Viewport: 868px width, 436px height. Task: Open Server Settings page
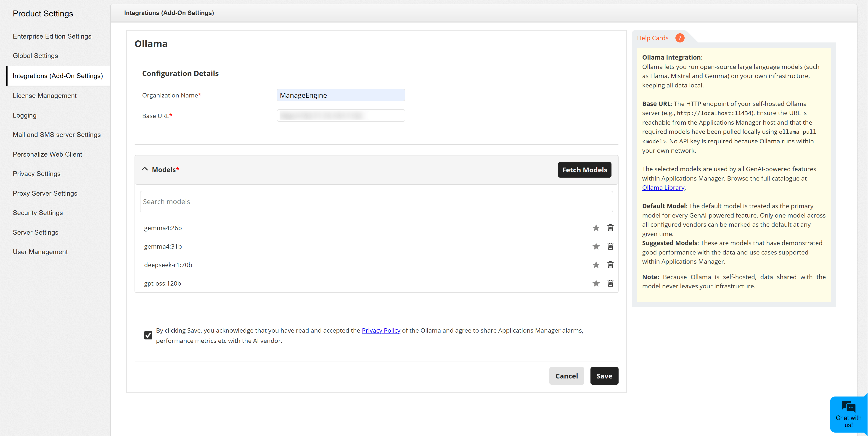click(x=35, y=232)
